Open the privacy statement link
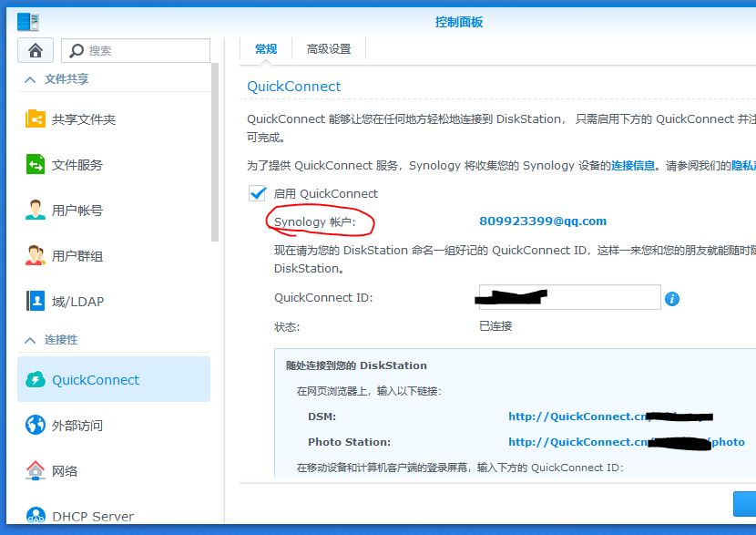 [x=743, y=166]
